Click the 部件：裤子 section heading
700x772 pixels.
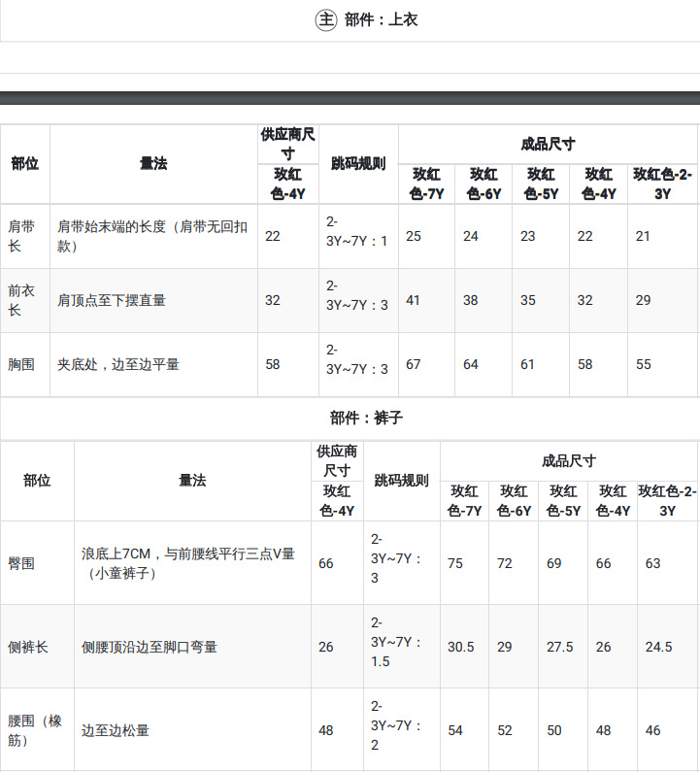[x=366, y=418]
